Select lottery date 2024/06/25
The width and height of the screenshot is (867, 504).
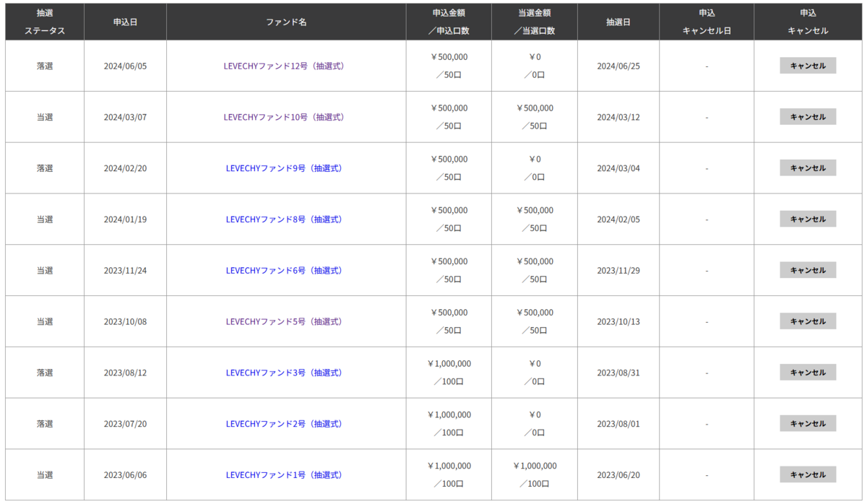tap(618, 66)
